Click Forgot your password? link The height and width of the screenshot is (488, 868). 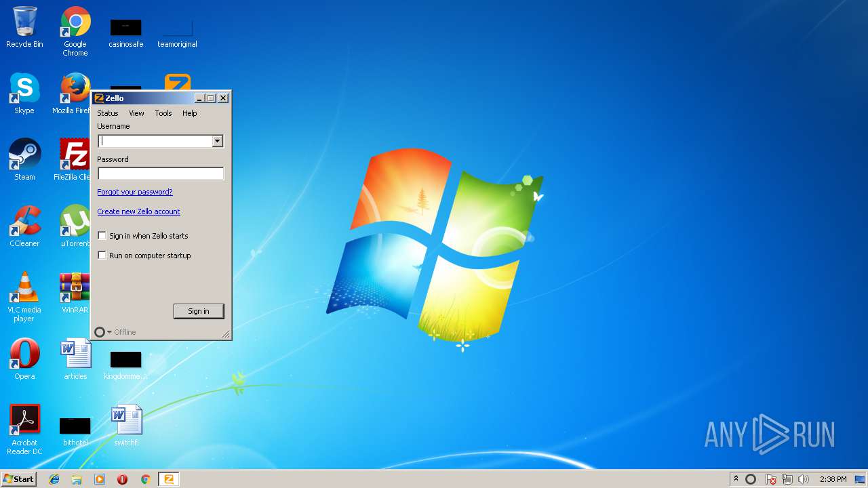pyautogui.click(x=135, y=192)
